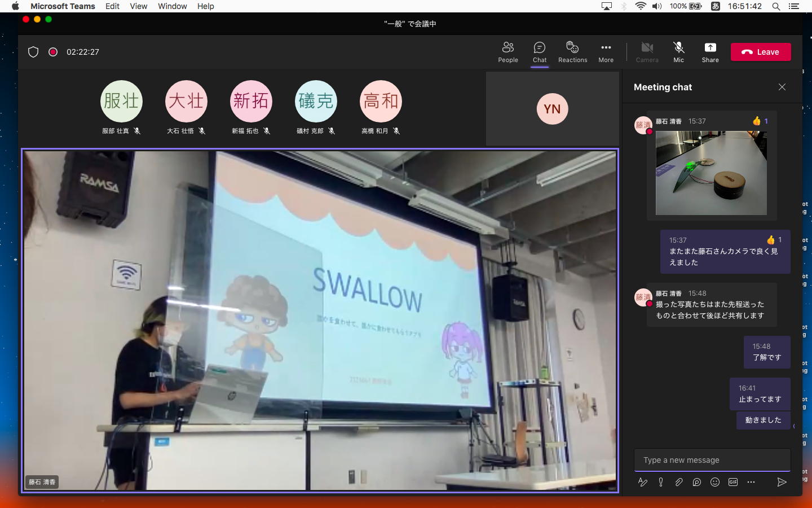Set delivery options with exclamation icon

click(x=661, y=482)
